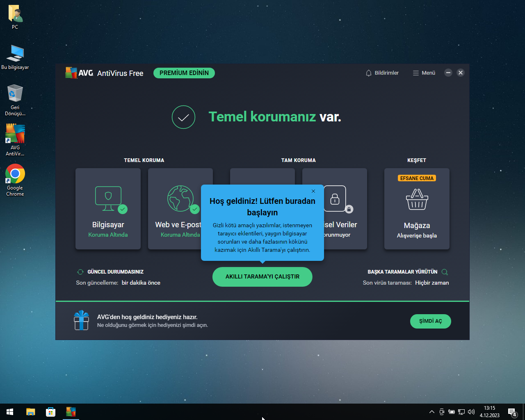This screenshot has width=525, height=420.
Task: Select Google Chrome desktop shortcut
Action: pyautogui.click(x=15, y=180)
